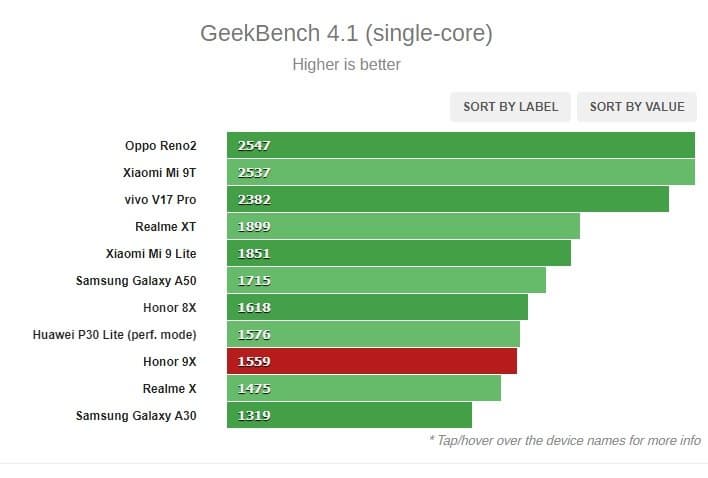Screen dimensions: 708x478
Task: Select the Oppo Reno2 score bar
Action: [461, 145]
